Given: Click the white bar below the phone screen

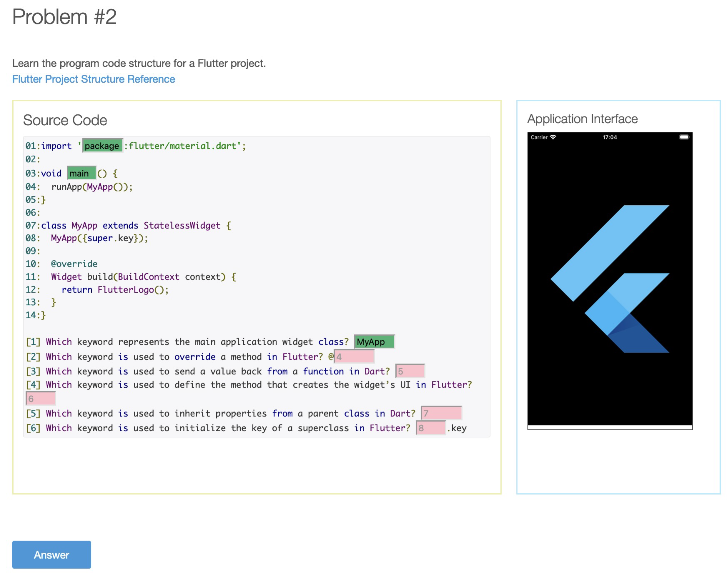Looking at the screenshot, I should [x=609, y=427].
